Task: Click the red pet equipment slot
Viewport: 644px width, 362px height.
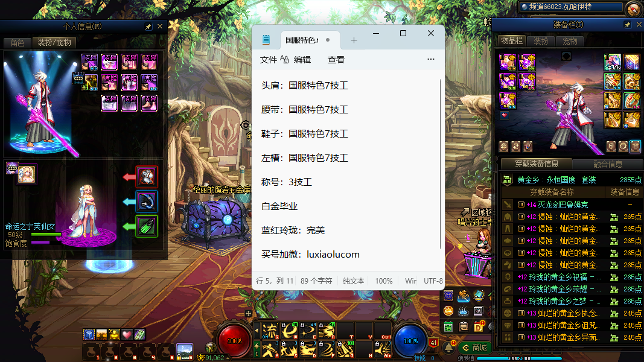Action: 147,177
